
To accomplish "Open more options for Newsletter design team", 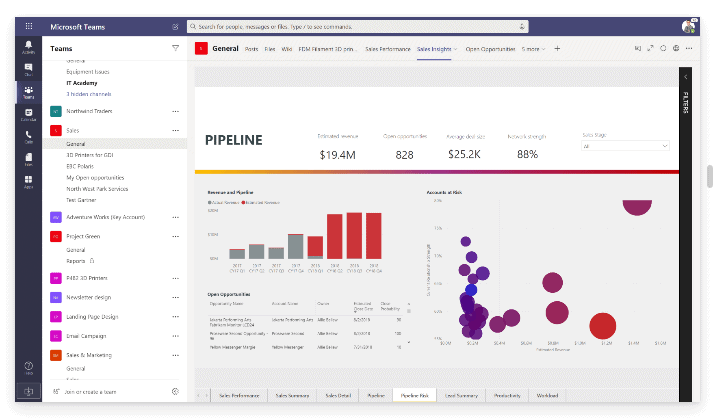I will pyautogui.click(x=176, y=297).
